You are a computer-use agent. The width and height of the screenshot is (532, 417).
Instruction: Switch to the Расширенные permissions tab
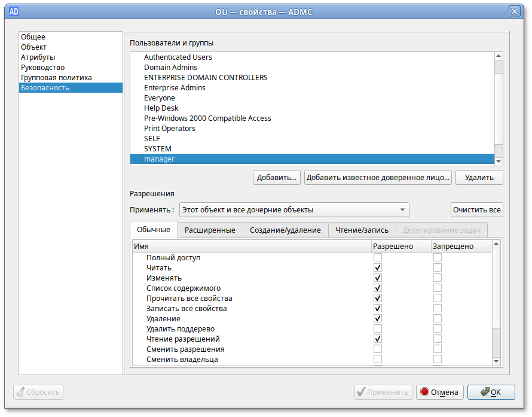click(x=210, y=230)
